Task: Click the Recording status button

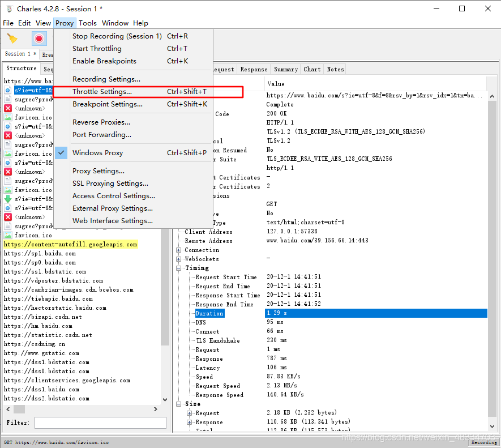Action: (x=484, y=442)
